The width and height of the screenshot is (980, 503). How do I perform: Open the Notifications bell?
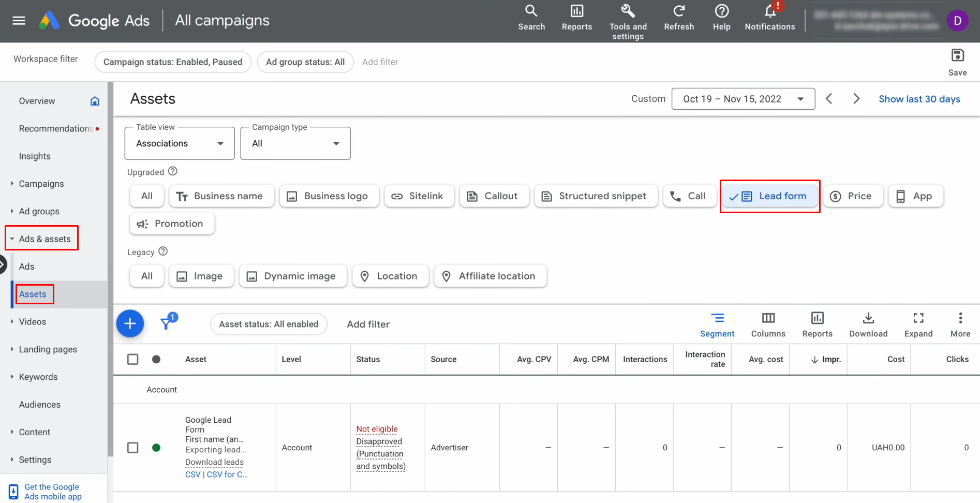click(x=769, y=18)
